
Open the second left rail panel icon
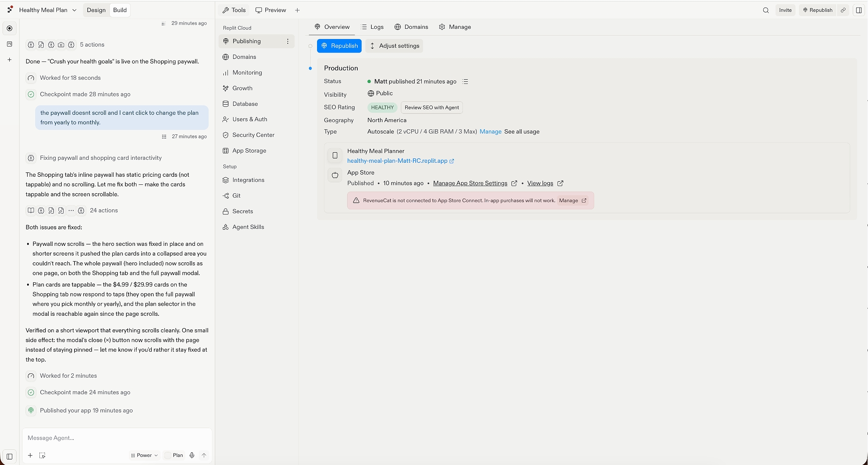[x=9, y=44]
